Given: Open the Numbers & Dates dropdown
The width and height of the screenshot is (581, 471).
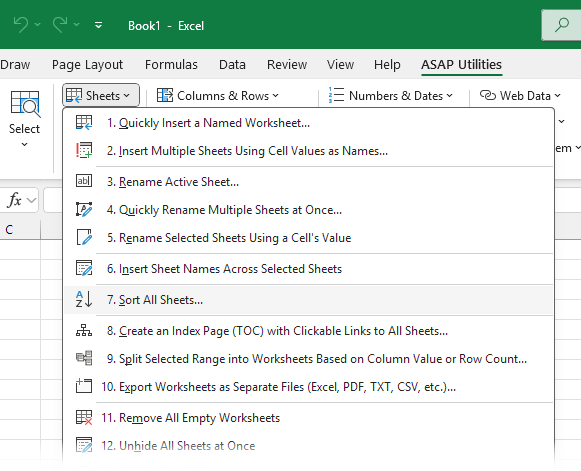Looking at the screenshot, I should tap(391, 96).
